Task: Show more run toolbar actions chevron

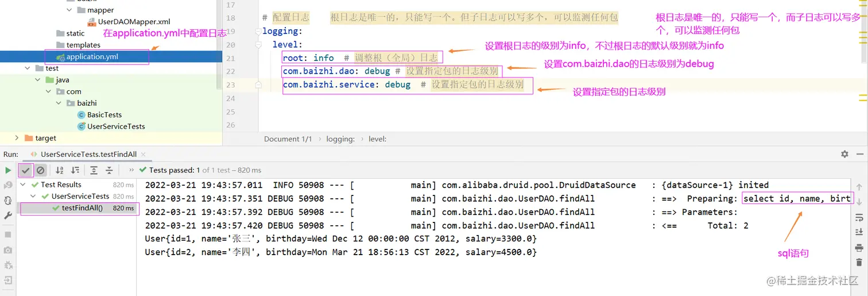Action: click(x=131, y=170)
